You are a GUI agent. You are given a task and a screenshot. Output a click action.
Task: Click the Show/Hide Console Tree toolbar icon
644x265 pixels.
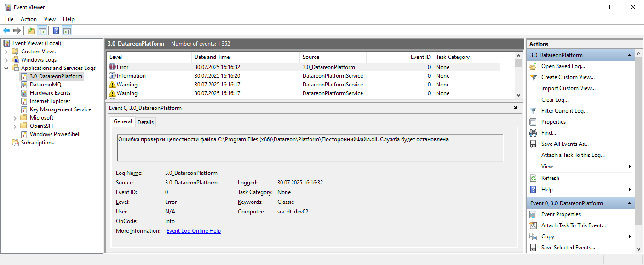(x=42, y=31)
